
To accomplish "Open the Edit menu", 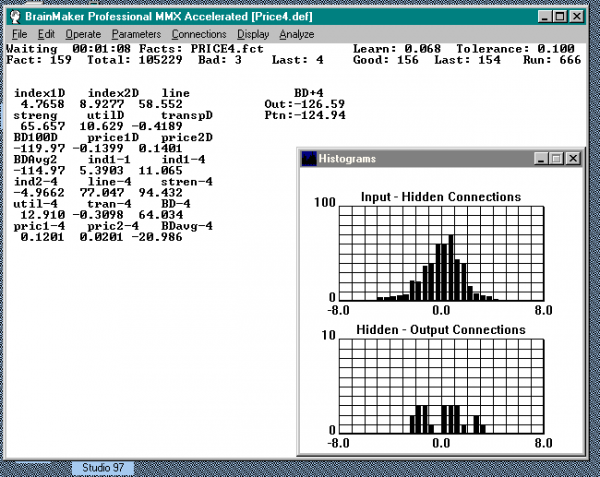I will 46,34.
